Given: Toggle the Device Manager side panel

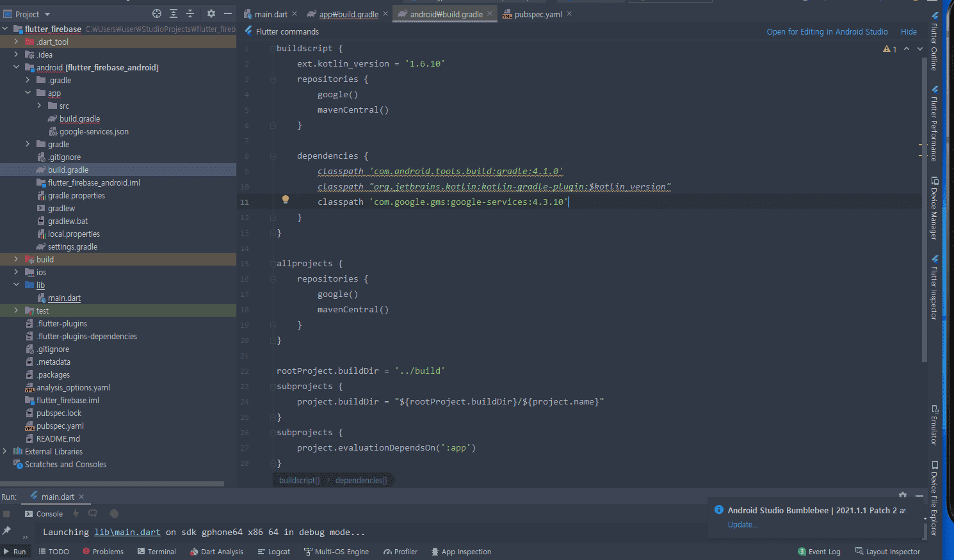Looking at the screenshot, I should click(935, 208).
